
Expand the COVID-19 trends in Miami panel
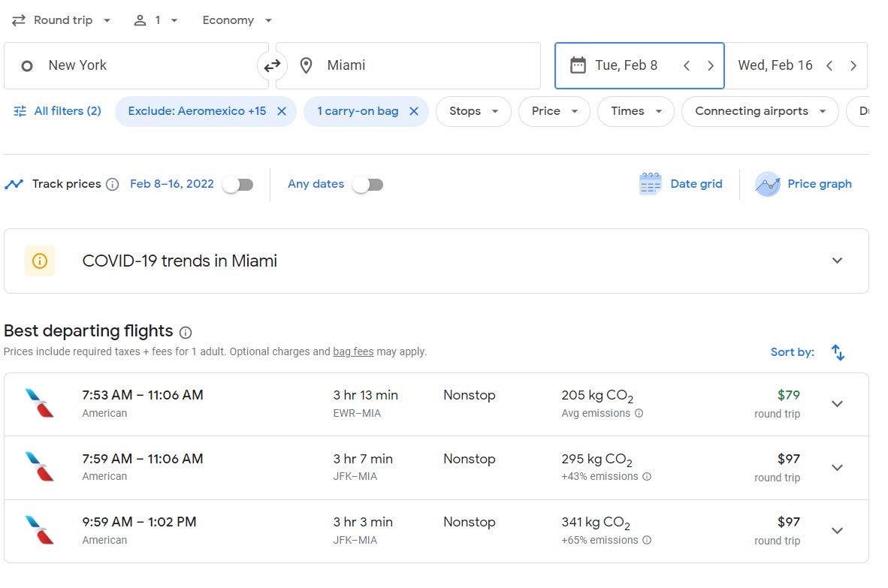pos(837,261)
